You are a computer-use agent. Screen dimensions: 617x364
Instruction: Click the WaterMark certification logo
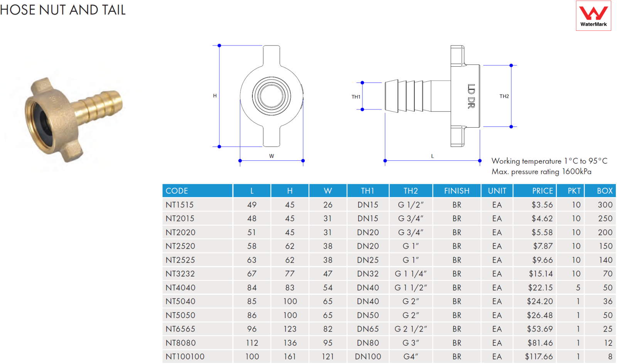593,15
